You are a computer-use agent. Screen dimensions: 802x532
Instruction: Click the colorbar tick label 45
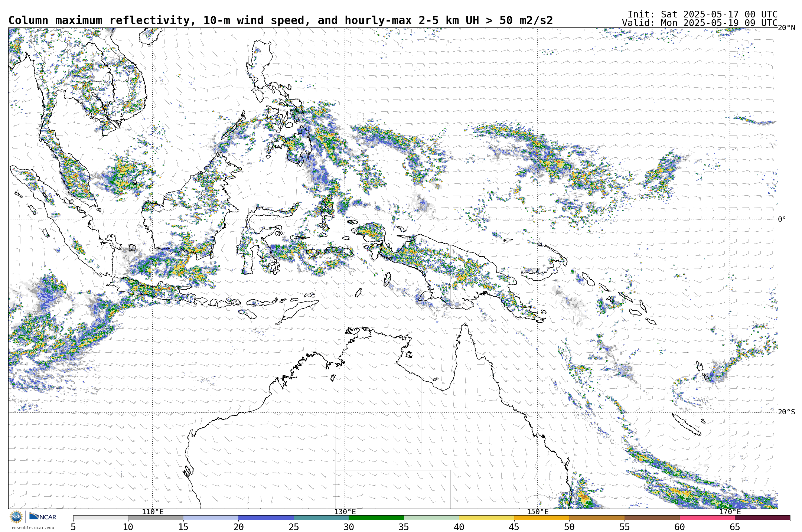click(x=514, y=527)
